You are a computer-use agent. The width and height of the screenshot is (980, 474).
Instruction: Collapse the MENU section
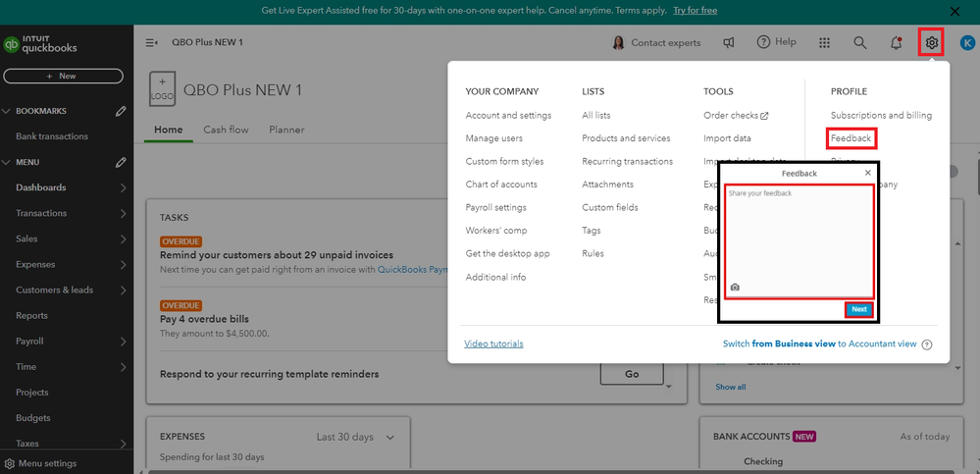coord(7,163)
